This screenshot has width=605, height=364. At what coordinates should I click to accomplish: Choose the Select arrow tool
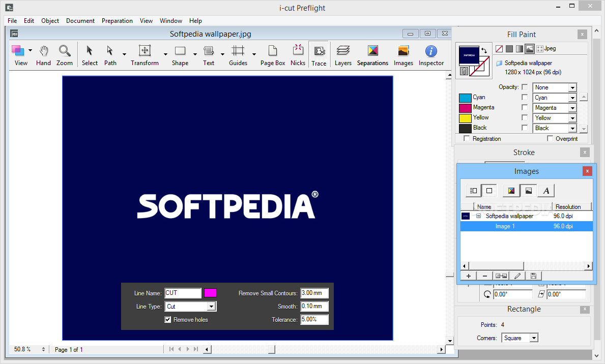tap(90, 55)
